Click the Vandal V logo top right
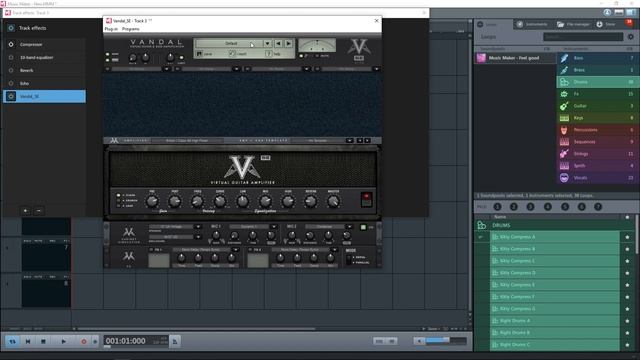Screen dimensions: 640x360 point(359,47)
